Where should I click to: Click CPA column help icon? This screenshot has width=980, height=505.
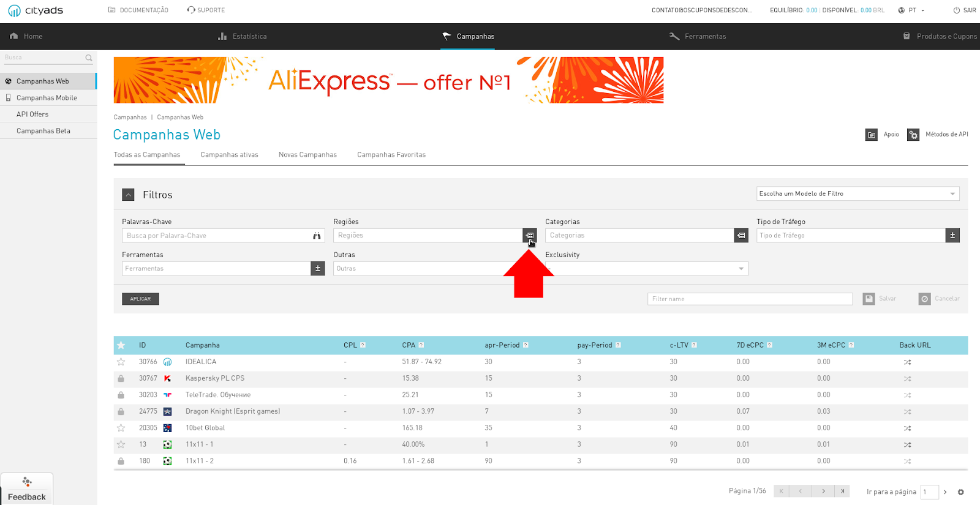(421, 345)
